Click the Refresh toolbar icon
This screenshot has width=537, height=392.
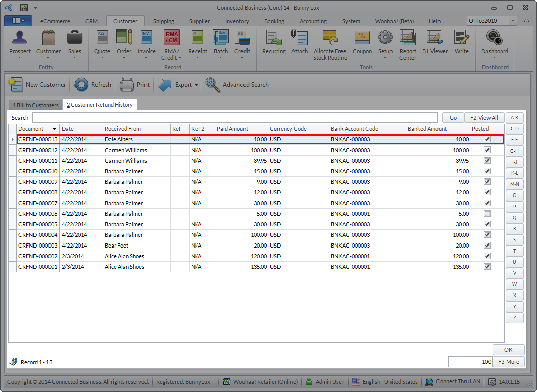[81, 85]
